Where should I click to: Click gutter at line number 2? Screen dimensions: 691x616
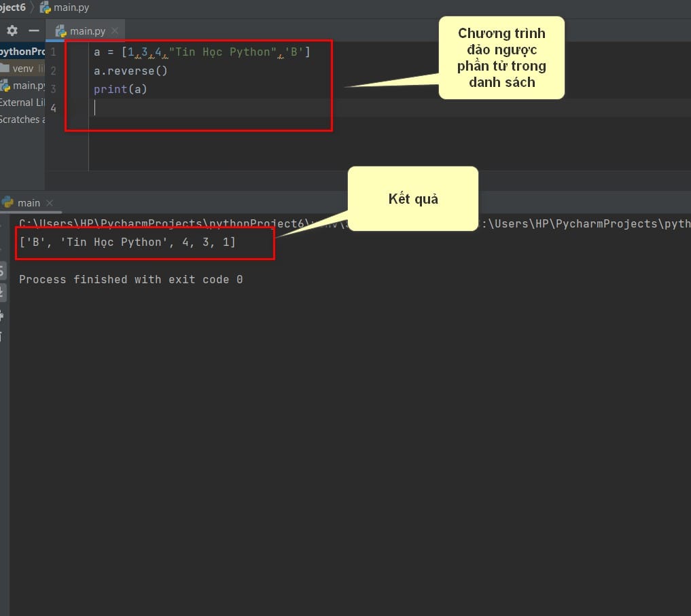click(x=54, y=71)
